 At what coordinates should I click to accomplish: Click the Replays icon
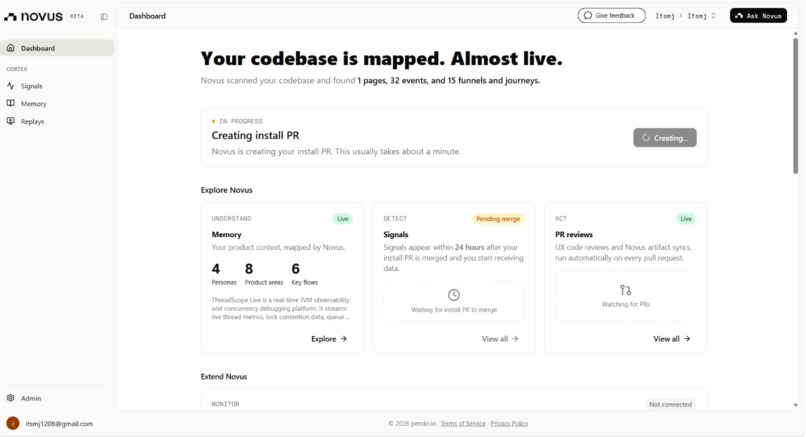(x=10, y=121)
